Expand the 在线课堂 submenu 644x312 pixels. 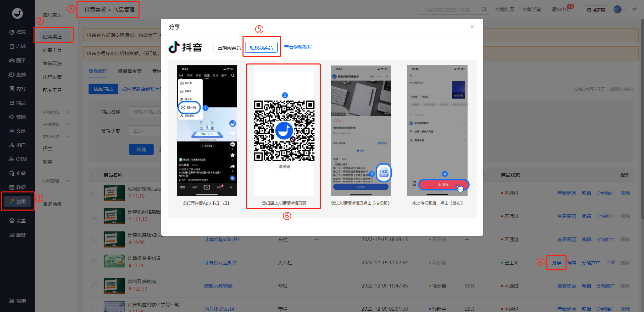56,124
